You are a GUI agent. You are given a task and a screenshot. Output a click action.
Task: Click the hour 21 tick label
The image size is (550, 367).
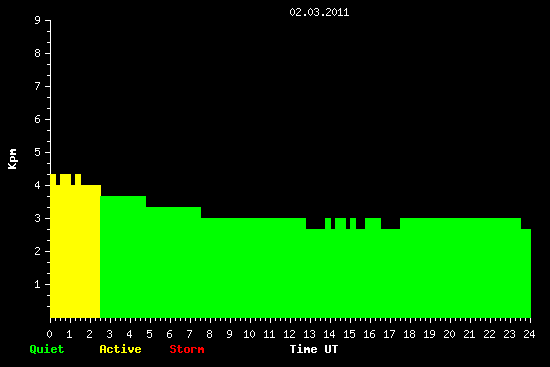(469, 334)
